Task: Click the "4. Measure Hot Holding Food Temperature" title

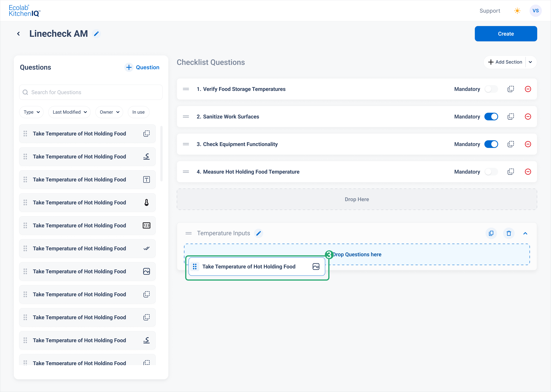Action: [248, 172]
